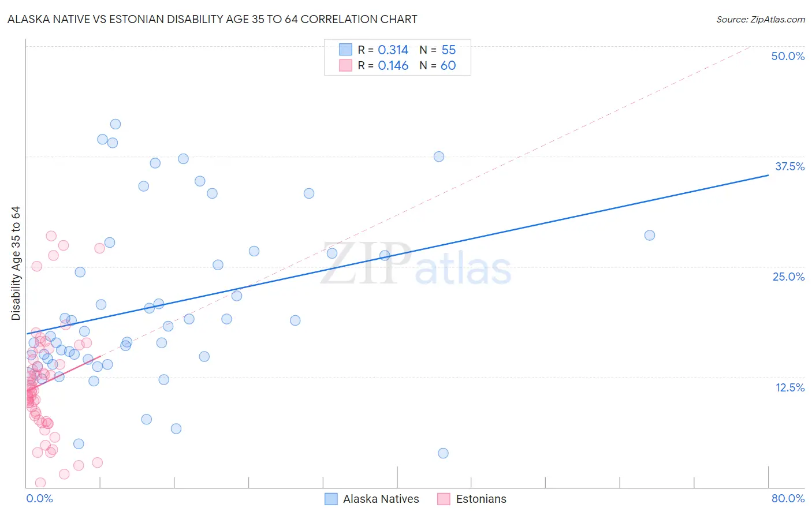Click the 0.0% x-axis label
The image size is (812, 515).
(39, 498)
